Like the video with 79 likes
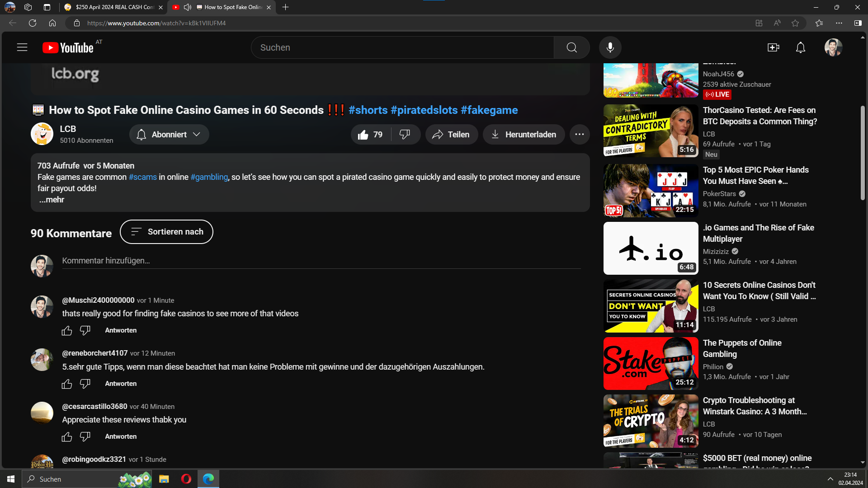Viewport: 868px width, 488px height. 371,135
